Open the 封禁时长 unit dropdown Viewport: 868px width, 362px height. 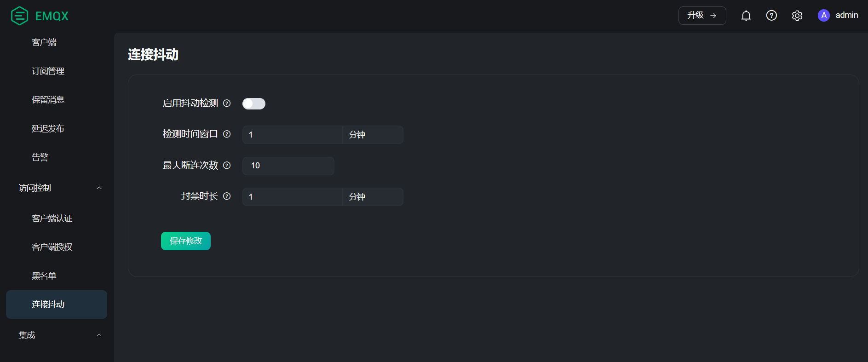(373, 197)
